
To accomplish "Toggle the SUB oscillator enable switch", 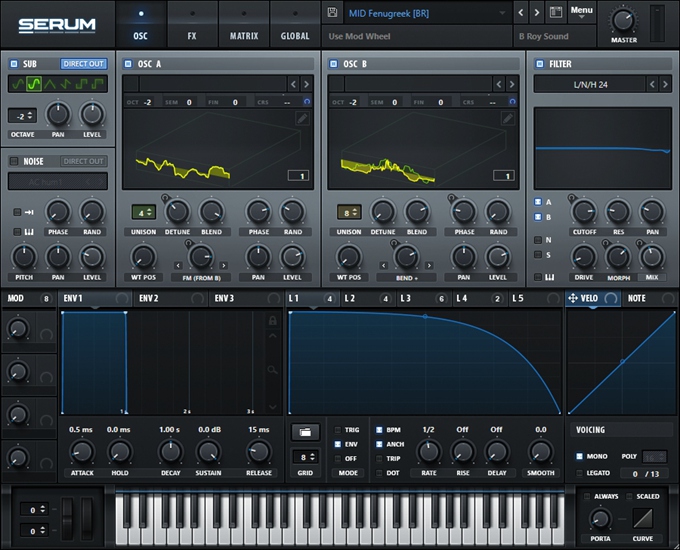I will pyautogui.click(x=14, y=64).
